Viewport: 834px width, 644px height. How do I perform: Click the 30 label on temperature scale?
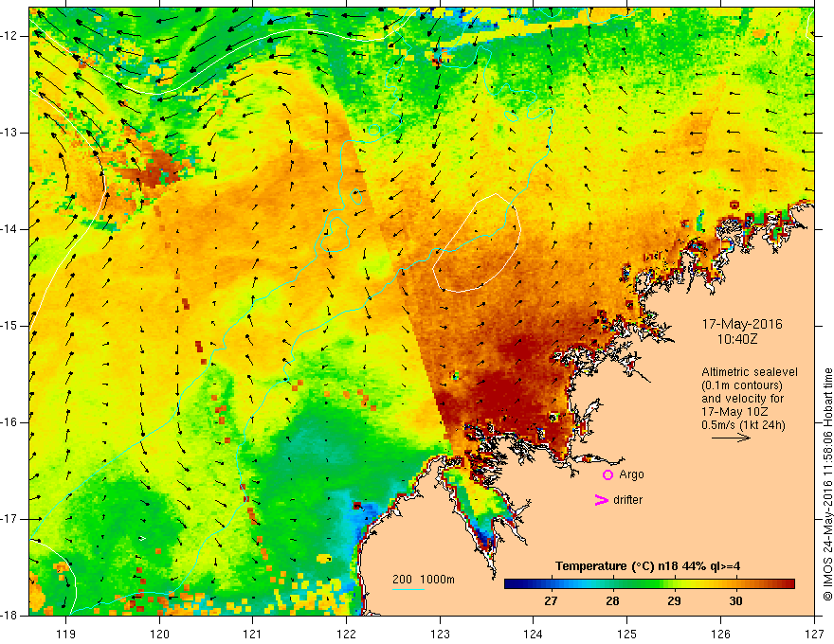[x=735, y=600]
